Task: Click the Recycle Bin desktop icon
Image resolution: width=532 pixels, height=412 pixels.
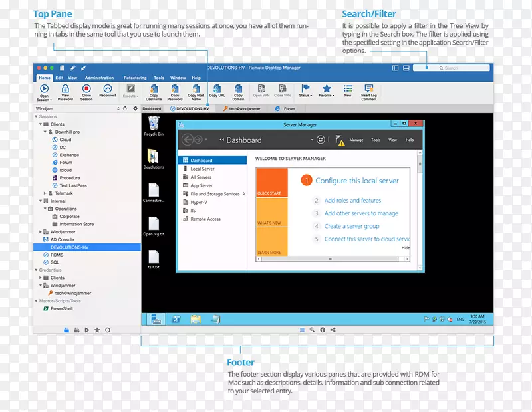Action: [x=154, y=123]
